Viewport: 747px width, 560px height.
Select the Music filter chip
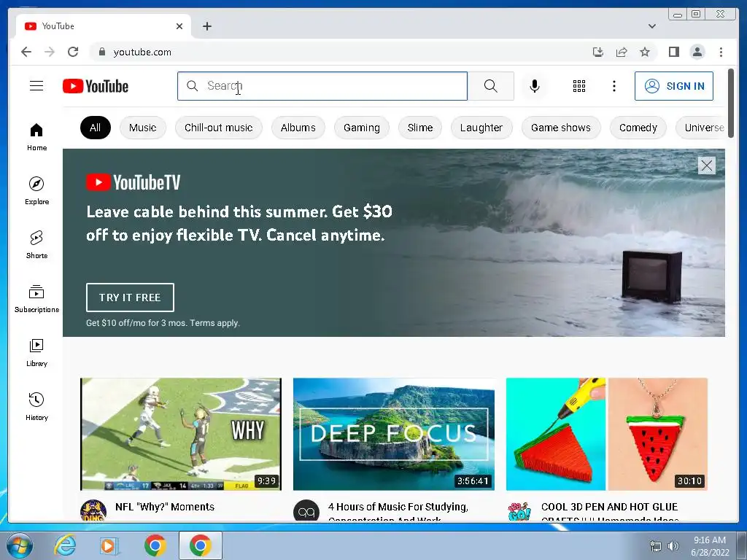142,128
